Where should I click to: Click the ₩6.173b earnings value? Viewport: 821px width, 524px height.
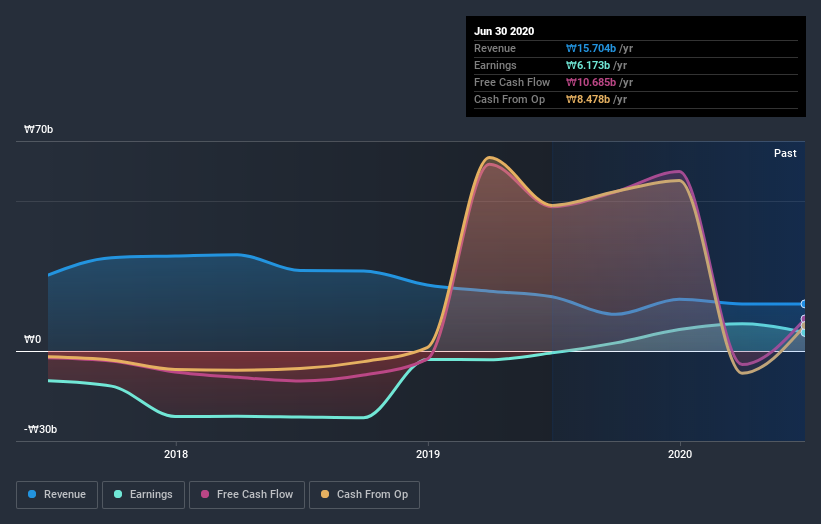point(587,65)
